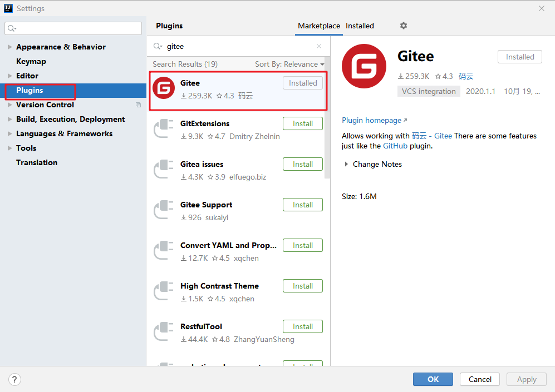Screen dimensions: 555x392
Task: Expand the Version Control node
Action: 10,105
